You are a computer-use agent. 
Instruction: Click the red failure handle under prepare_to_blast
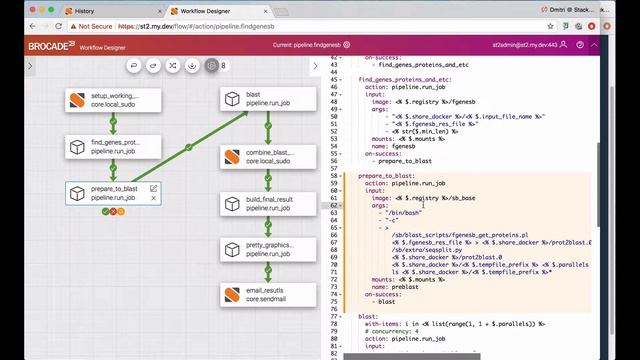[113, 211]
